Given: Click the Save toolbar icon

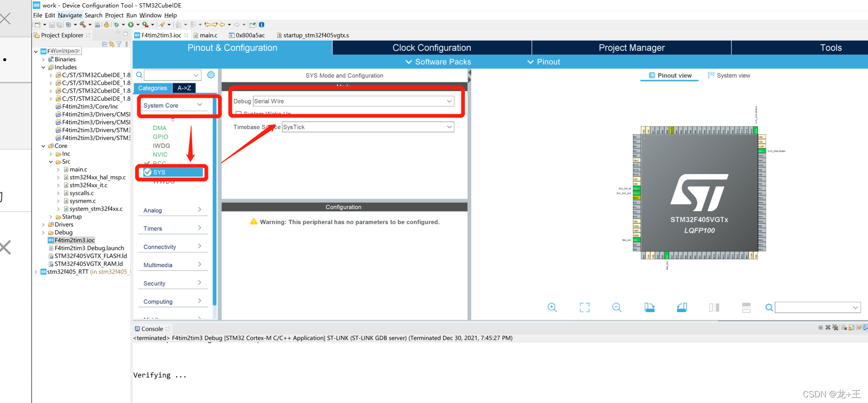Looking at the screenshot, I should (x=52, y=25).
